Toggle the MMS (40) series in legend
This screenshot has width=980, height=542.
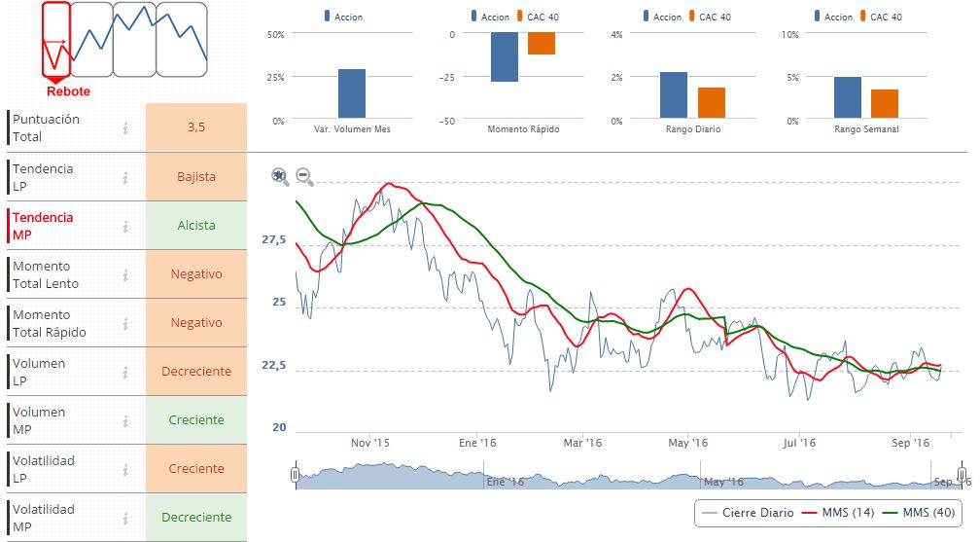coord(919,513)
